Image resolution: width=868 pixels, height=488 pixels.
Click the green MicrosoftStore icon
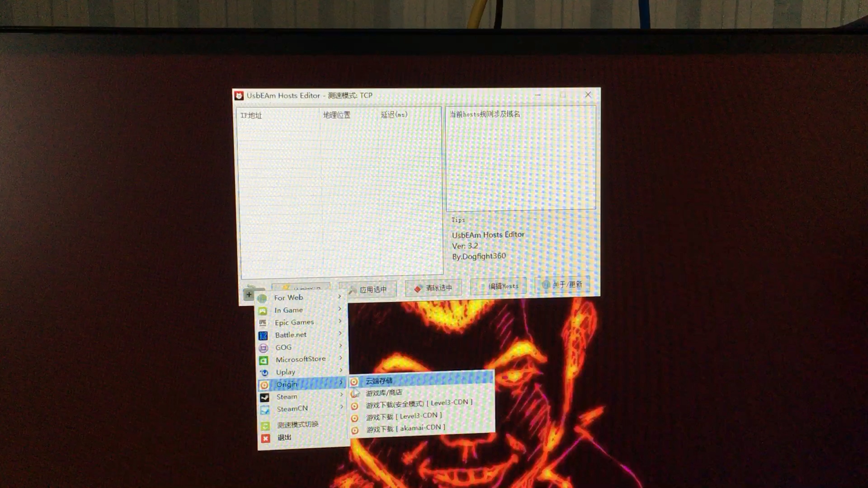[264, 361]
